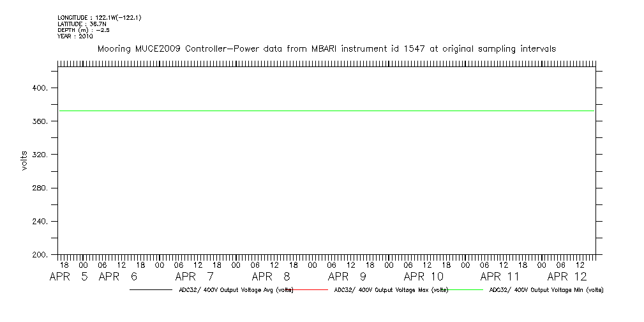The height and width of the screenshot is (322, 644).
Task: Click the plot title mentioning Mooring MUCE2009
Action: [x=326, y=49]
